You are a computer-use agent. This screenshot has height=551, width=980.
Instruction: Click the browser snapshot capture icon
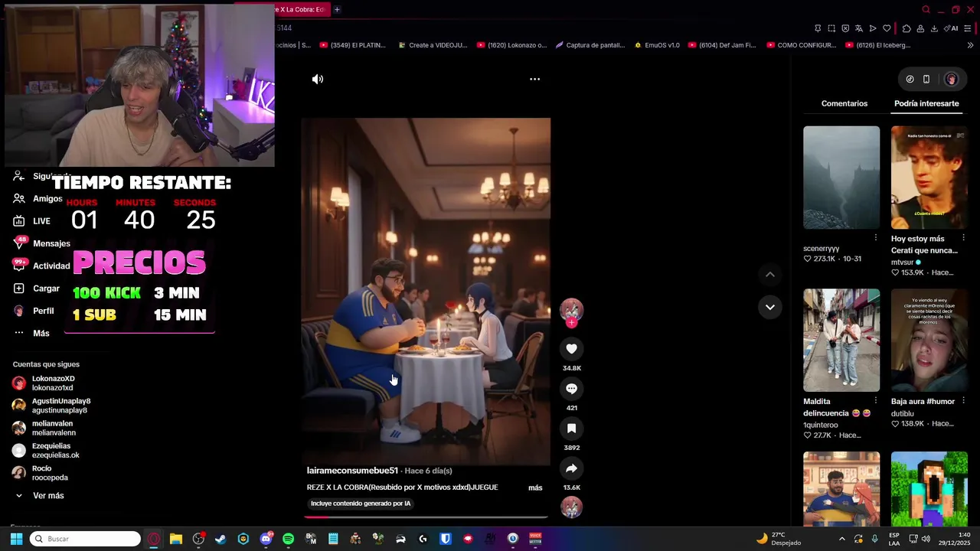point(831,28)
